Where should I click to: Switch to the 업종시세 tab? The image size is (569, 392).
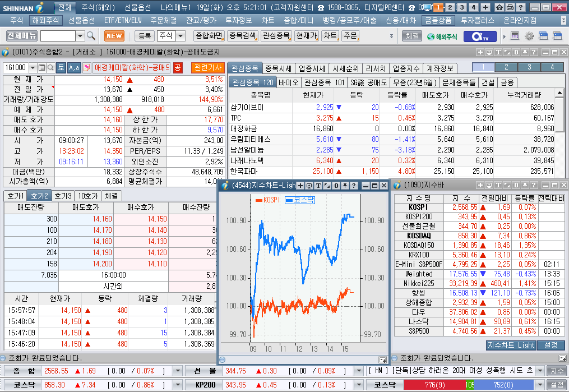[312, 68]
